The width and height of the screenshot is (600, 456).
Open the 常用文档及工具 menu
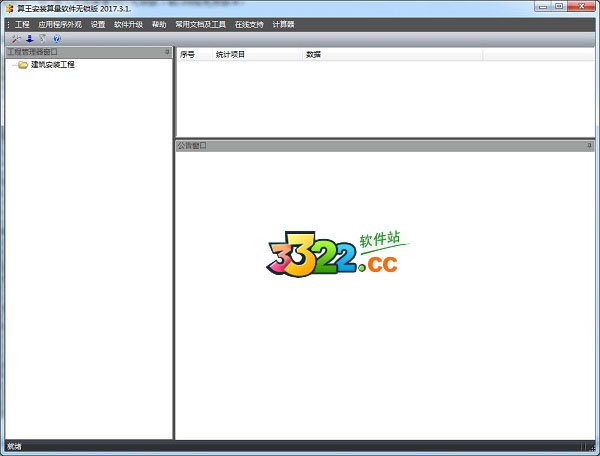[201, 24]
